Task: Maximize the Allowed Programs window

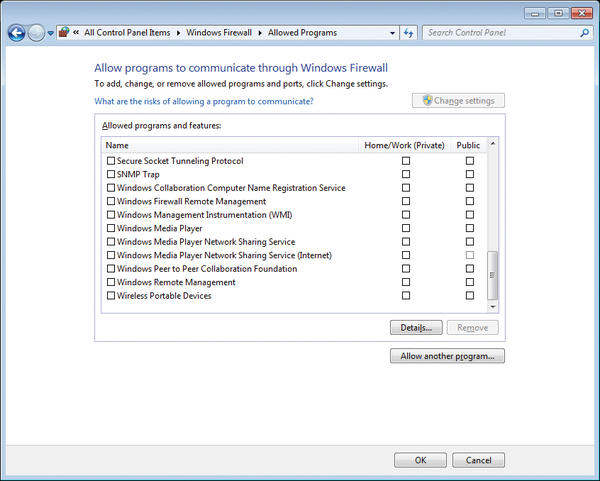Action: pos(558,13)
